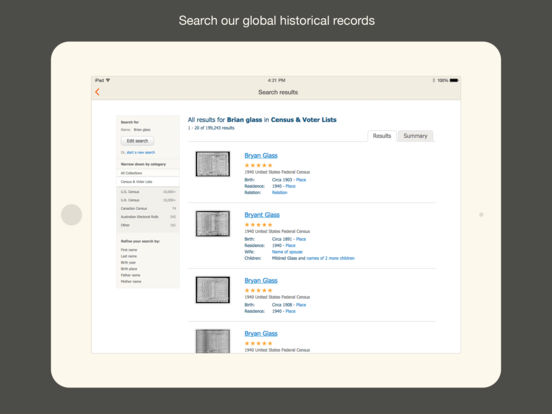
Task: Refine search by First name
Action: point(129,250)
